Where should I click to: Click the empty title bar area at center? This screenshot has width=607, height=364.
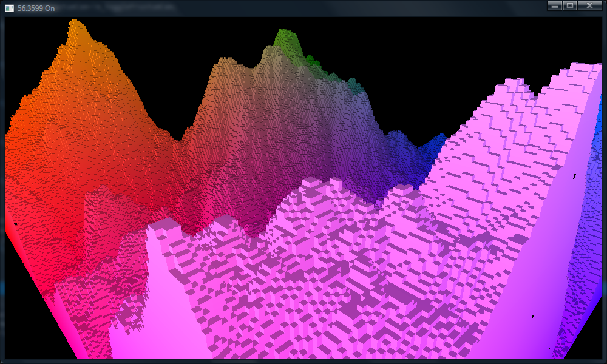pos(303,7)
